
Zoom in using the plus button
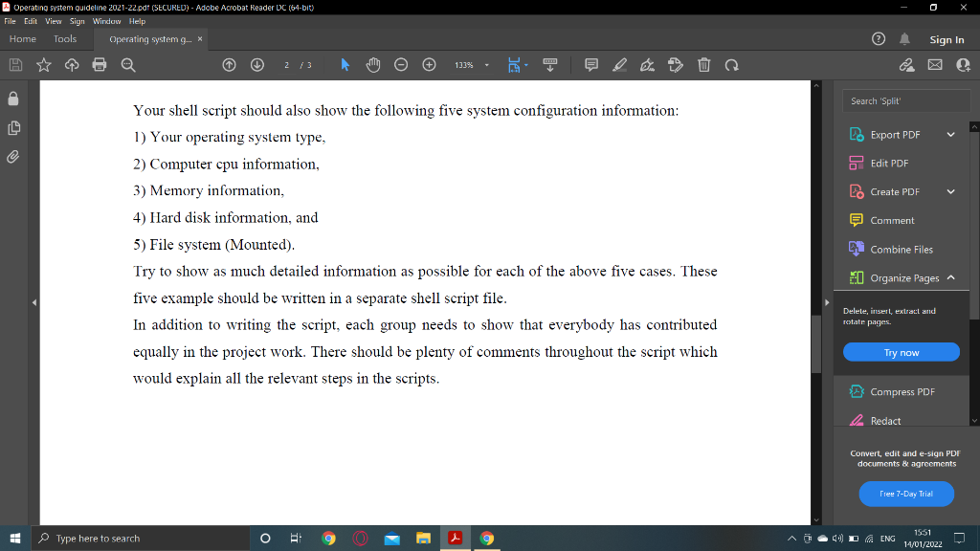(x=429, y=64)
